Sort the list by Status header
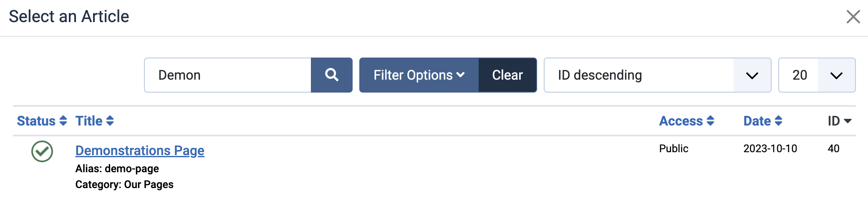This screenshot has height=211, width=868. (36, 121)
